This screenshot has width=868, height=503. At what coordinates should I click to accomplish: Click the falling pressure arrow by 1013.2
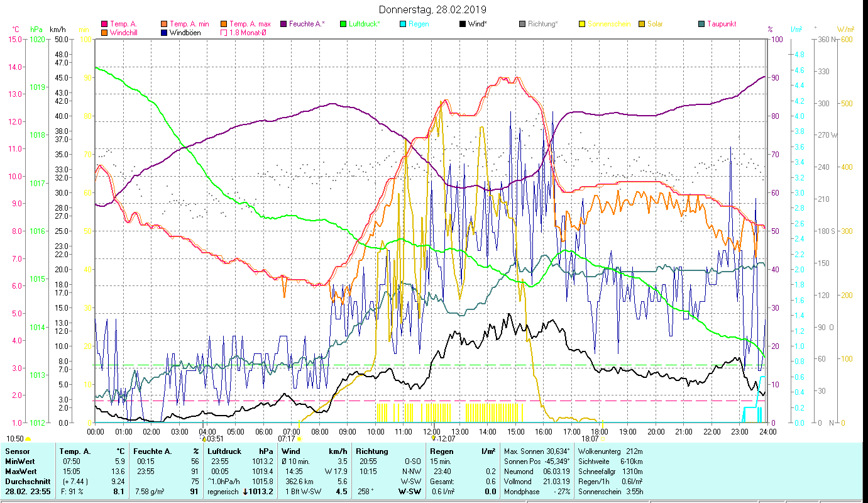244,492
